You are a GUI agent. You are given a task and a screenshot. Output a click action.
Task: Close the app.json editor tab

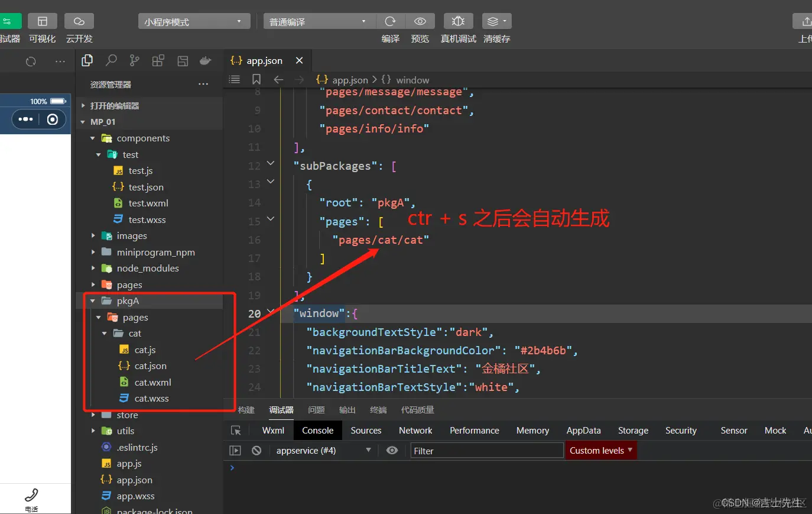coord(300,60)
